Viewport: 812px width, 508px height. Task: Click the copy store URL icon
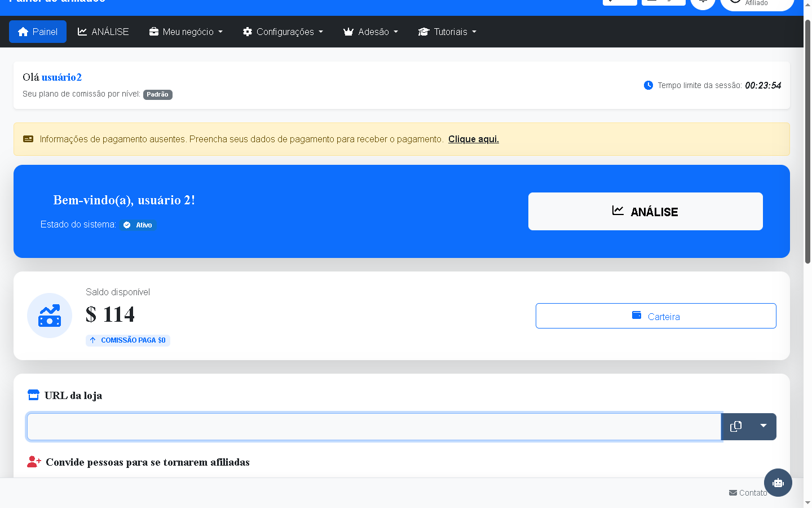pyautogui.click(x=735, y=427)
